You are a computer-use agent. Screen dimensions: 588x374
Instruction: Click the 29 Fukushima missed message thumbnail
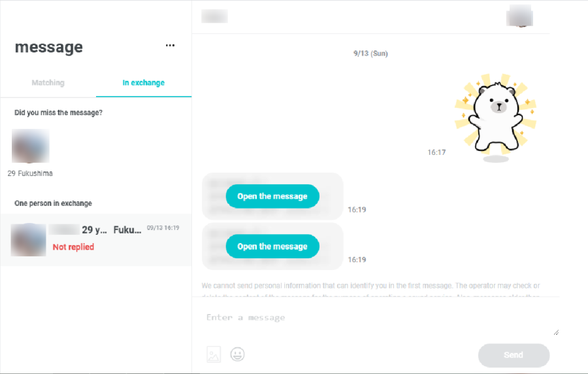tap(30, 146)
